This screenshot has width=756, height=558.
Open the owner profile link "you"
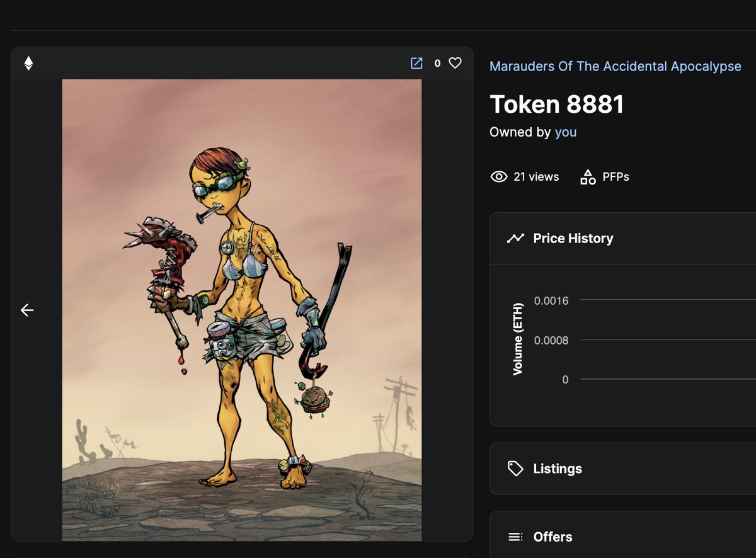(x=566, y=132)
